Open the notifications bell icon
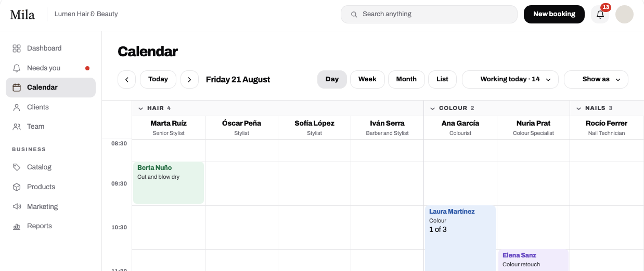The height and width of the screenshot is (271, 644). [600, 15]
